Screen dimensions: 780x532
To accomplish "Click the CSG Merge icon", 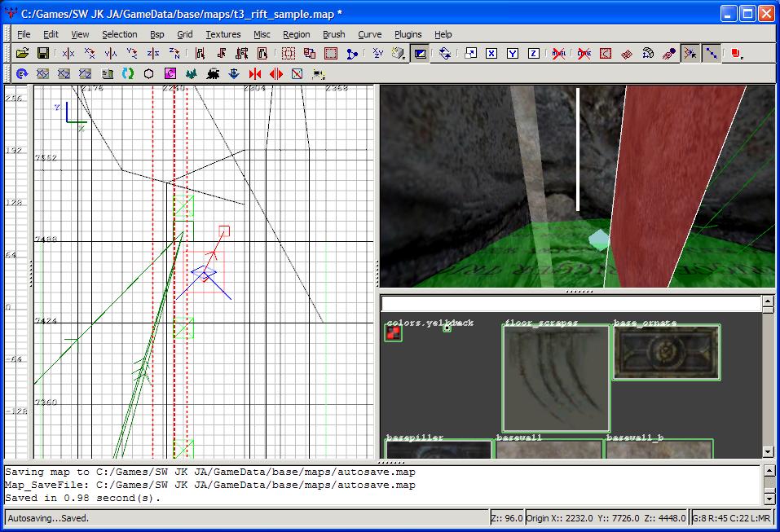I will click(x=310, y=53).
